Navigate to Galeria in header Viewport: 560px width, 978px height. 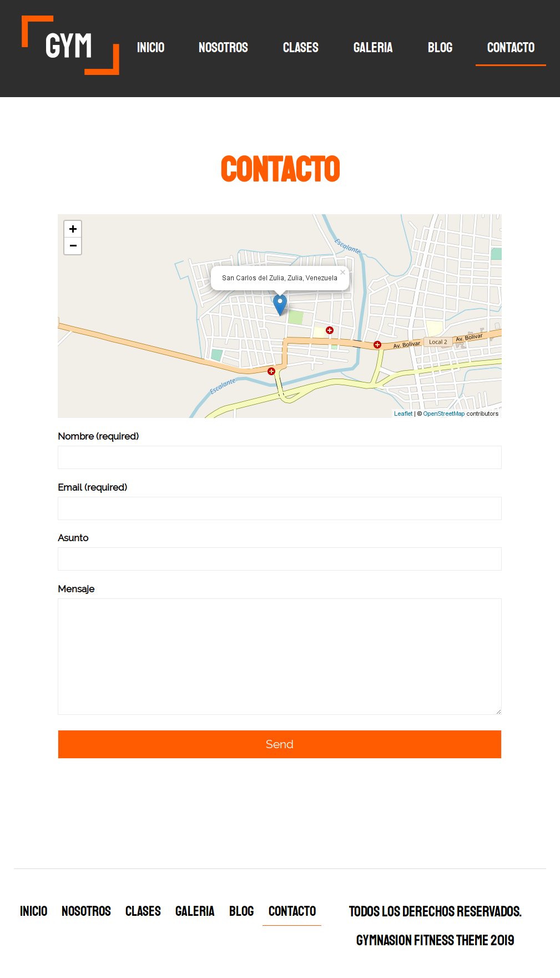click(372, 48)
